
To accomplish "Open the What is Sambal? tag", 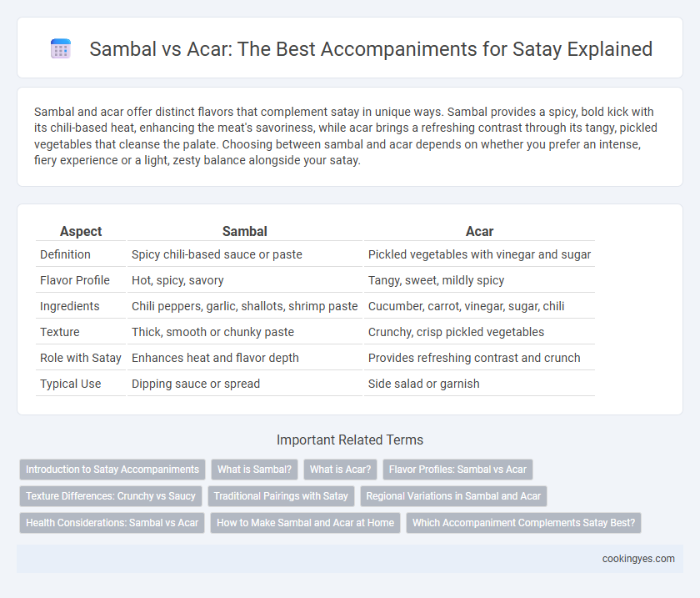I will pos(254,470).
